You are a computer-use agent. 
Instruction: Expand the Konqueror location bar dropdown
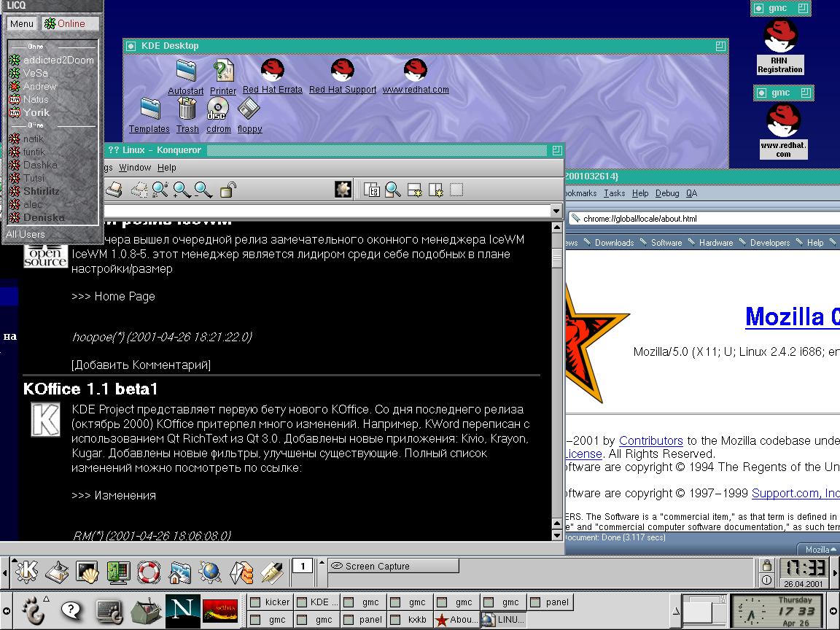point(556,211)
